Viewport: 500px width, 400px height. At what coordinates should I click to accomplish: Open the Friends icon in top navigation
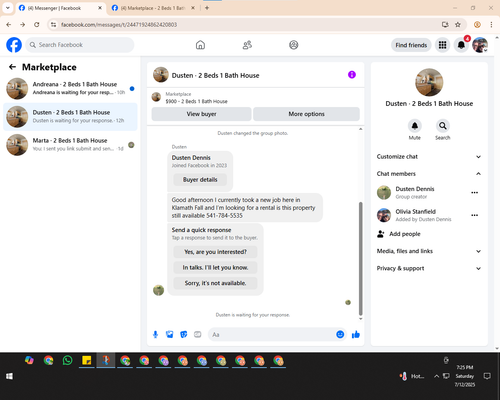click(x=247, y=45)
